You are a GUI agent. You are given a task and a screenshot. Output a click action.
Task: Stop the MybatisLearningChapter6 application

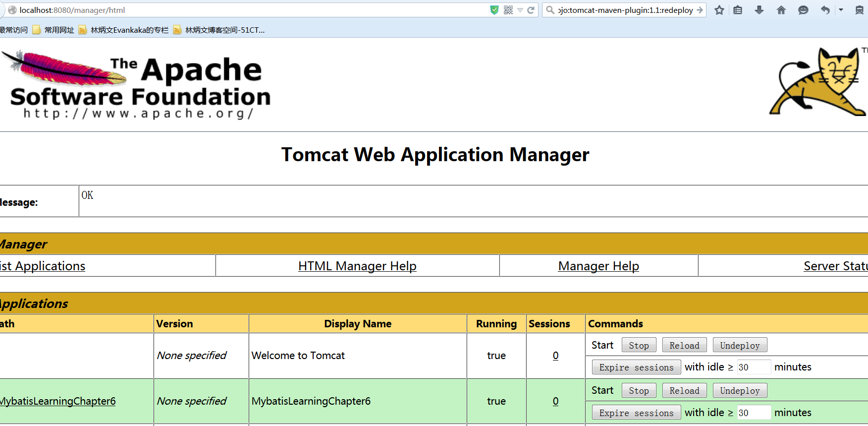(x=639, y=390)
